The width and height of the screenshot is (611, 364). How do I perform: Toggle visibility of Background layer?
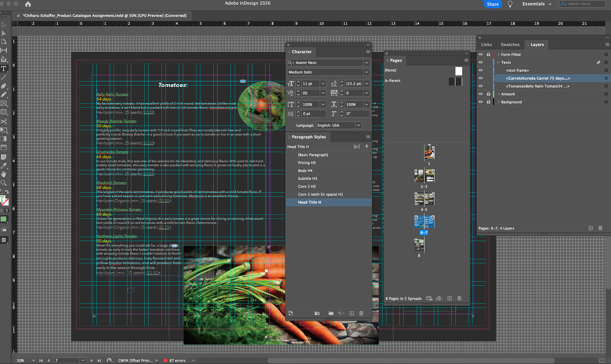click(481, 102)
